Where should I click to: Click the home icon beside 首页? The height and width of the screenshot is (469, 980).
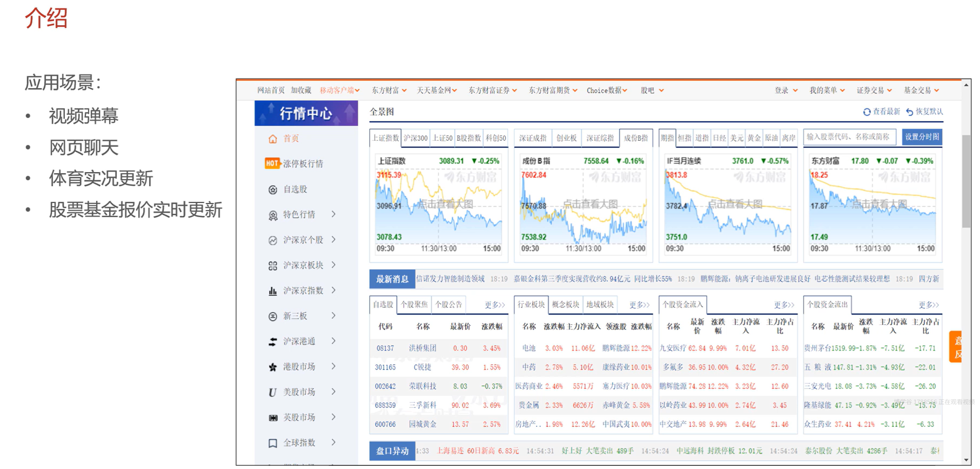coord(273,139)
